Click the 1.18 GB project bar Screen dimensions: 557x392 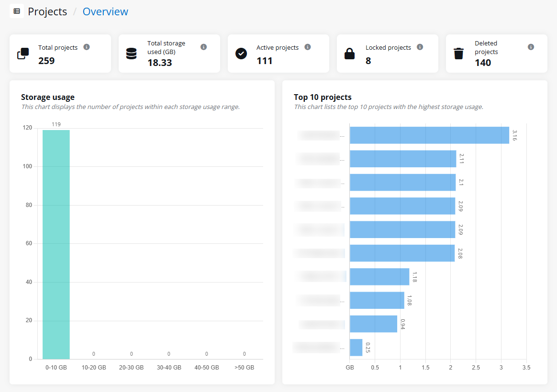(x=379, y=277)
